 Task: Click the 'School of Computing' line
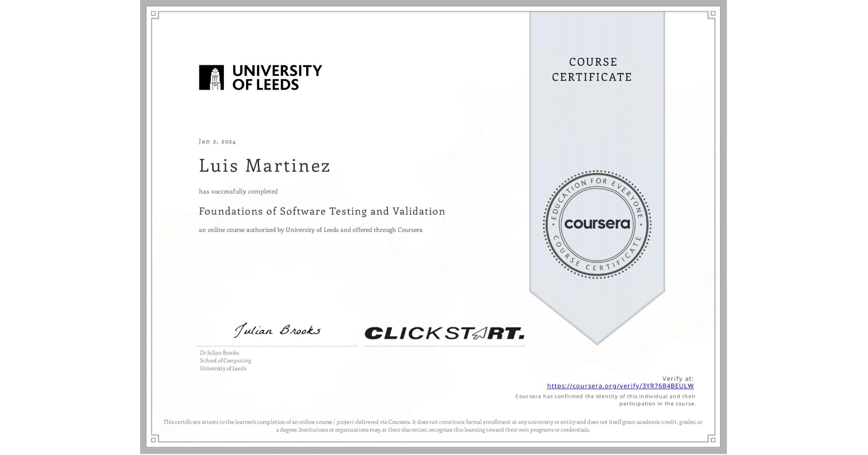[x=225, y=360]
